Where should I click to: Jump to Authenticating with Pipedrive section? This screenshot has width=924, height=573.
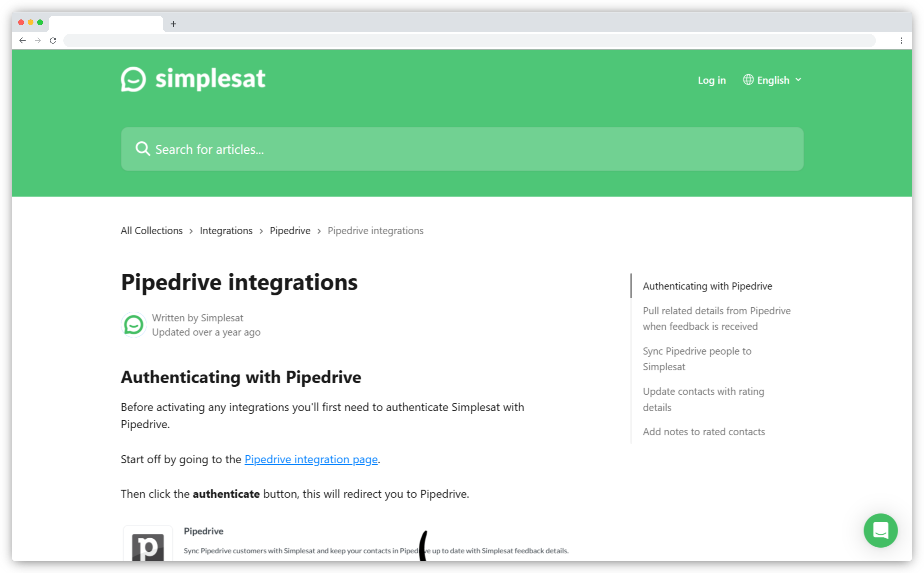pyautogui.click(x=707, y=286)
